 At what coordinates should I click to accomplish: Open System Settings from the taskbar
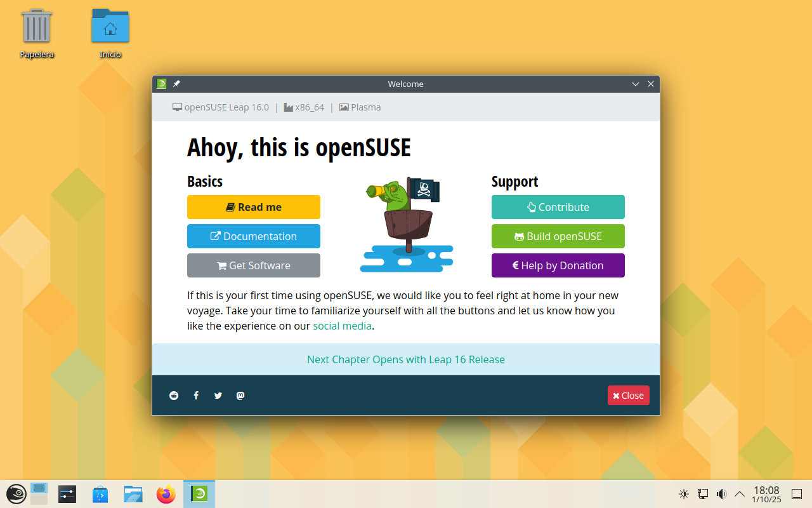67,494
